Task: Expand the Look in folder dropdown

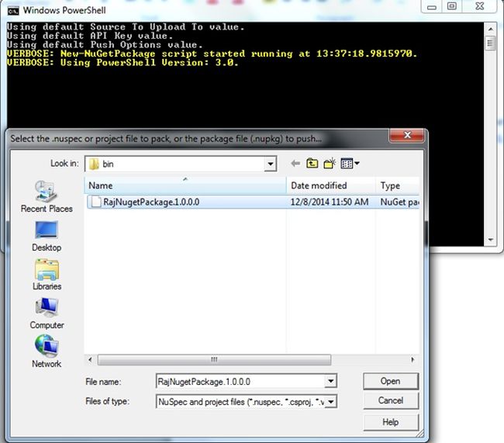Action: point(271,164)
